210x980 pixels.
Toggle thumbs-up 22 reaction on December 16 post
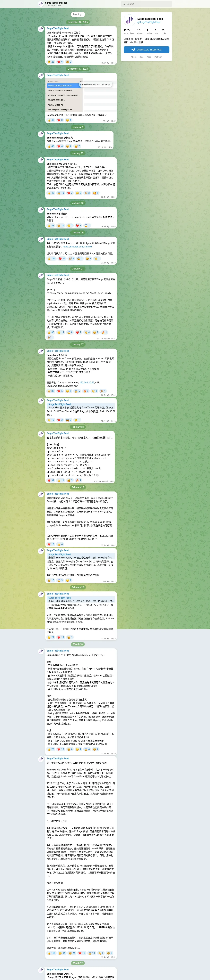[51, 62]
